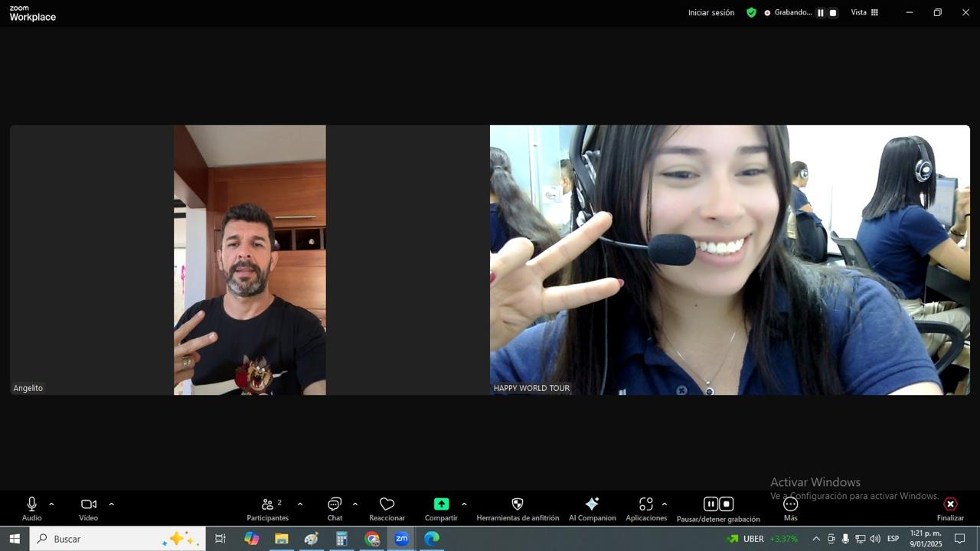The image size is (980, 551).
Task: Turn off camera via Video button
Action: tap(89, 509)
